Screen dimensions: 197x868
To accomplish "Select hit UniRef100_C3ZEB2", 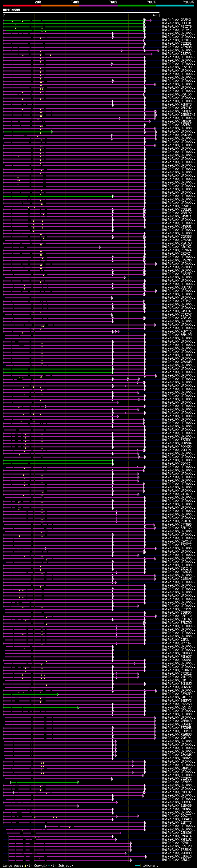I will [177, 125].
